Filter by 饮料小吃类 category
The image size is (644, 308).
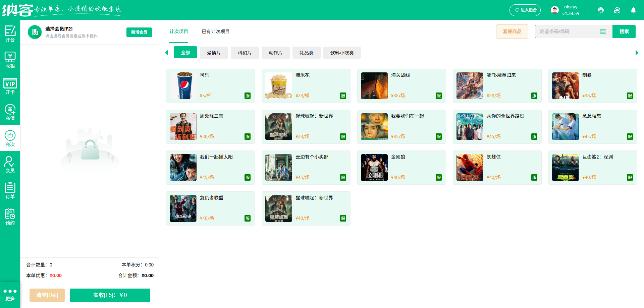[342, 53]
